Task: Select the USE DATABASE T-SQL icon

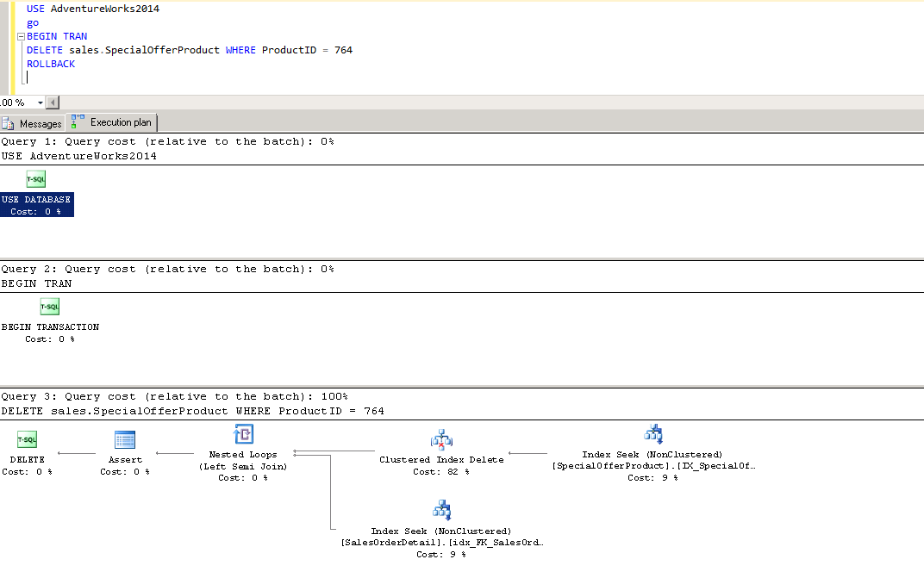Action: click(36, 179)
